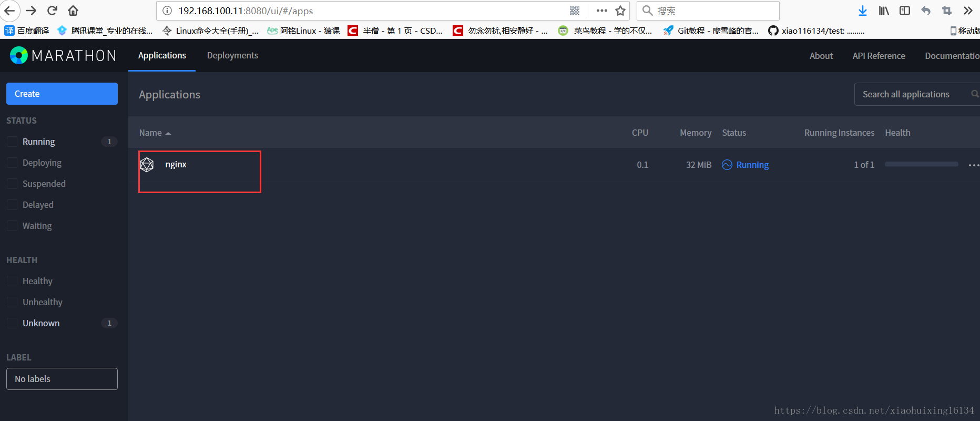Go forward with the browser forward arrow
The width and height of the screenshot is (980, 421).
31,11
